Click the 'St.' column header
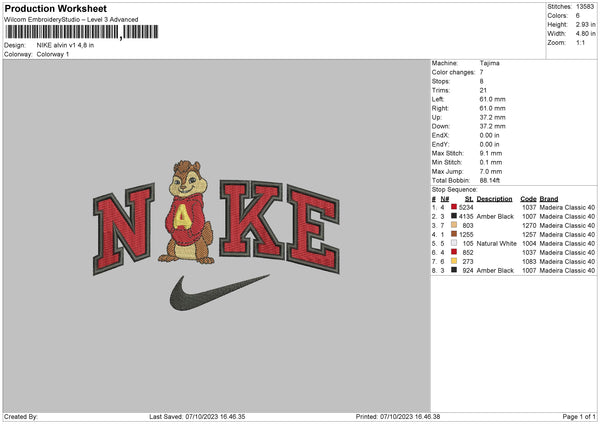600x424 pixels. [469, 199]
